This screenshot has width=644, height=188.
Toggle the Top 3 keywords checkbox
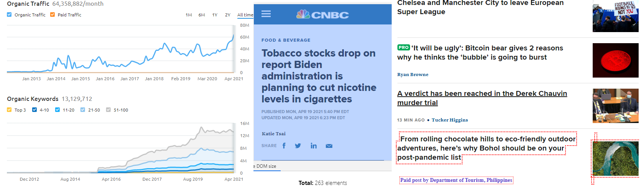pos(9,110)
